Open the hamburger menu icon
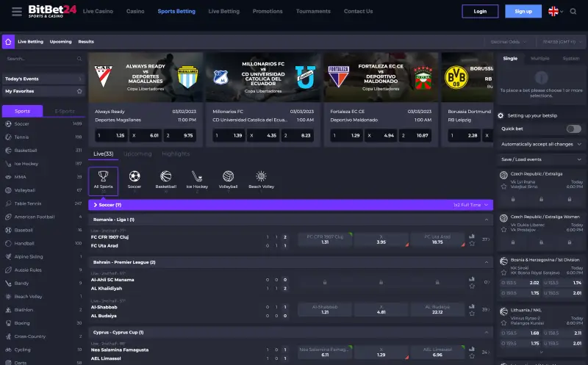The image size is (588, 365). click(x=16, y=12)
